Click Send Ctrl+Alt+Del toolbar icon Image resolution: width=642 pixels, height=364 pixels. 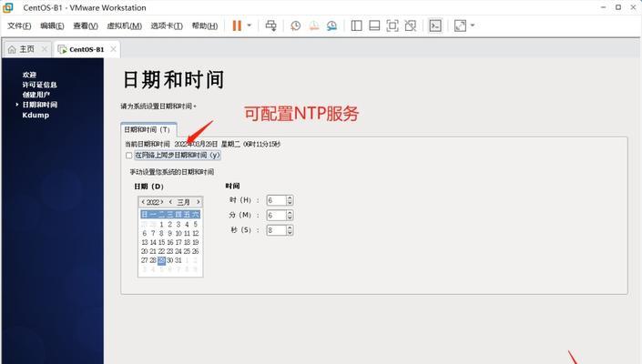(x=270, y=25)
